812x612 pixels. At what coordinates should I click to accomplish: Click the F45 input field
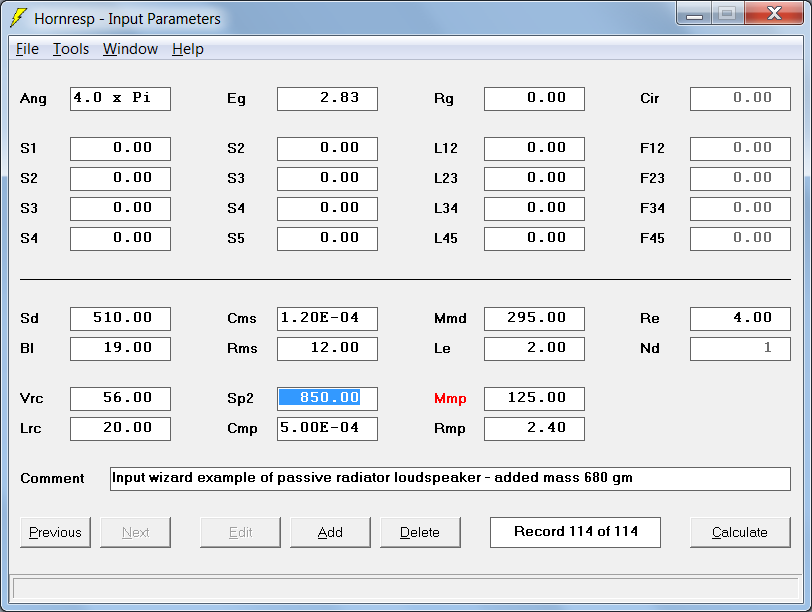741,239
